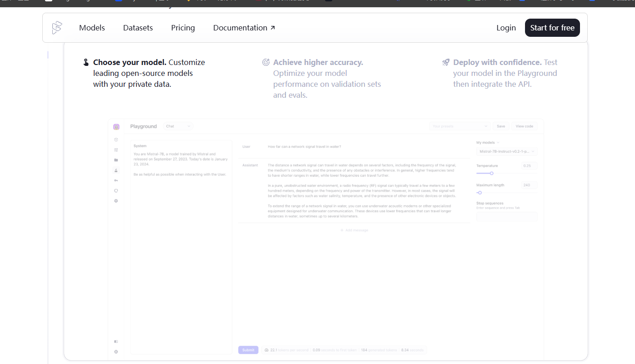Open the cube models icon in sidebar

click(x=116, y=140)
